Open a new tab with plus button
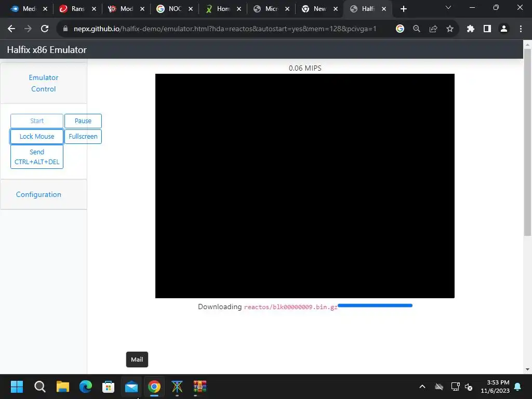 tap(403, 9)
